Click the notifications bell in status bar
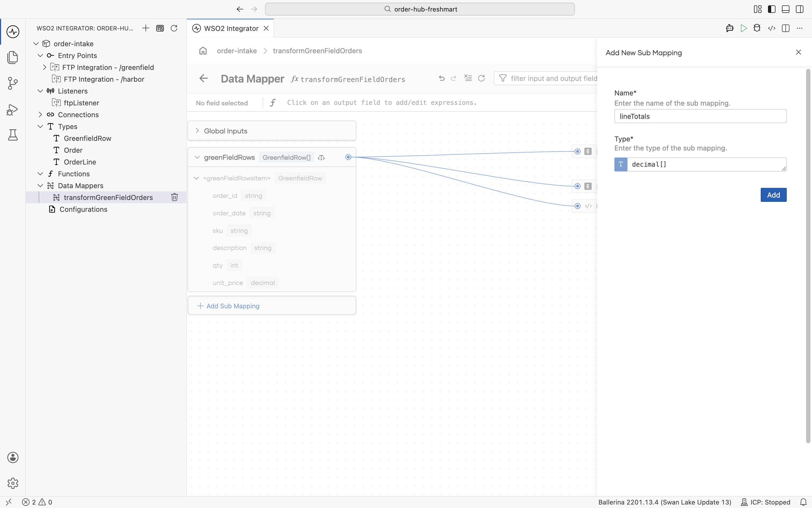Viewport: 812px width, 508px height. point(803,502)
